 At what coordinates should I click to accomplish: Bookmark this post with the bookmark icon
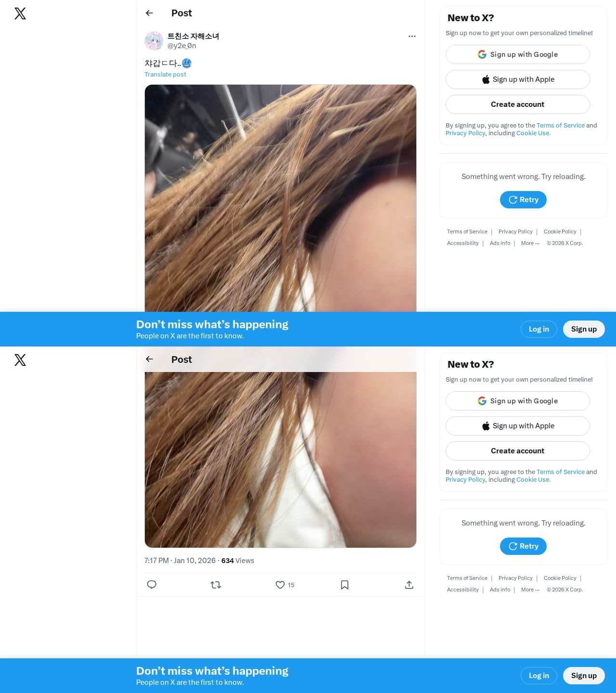(345, 585)
